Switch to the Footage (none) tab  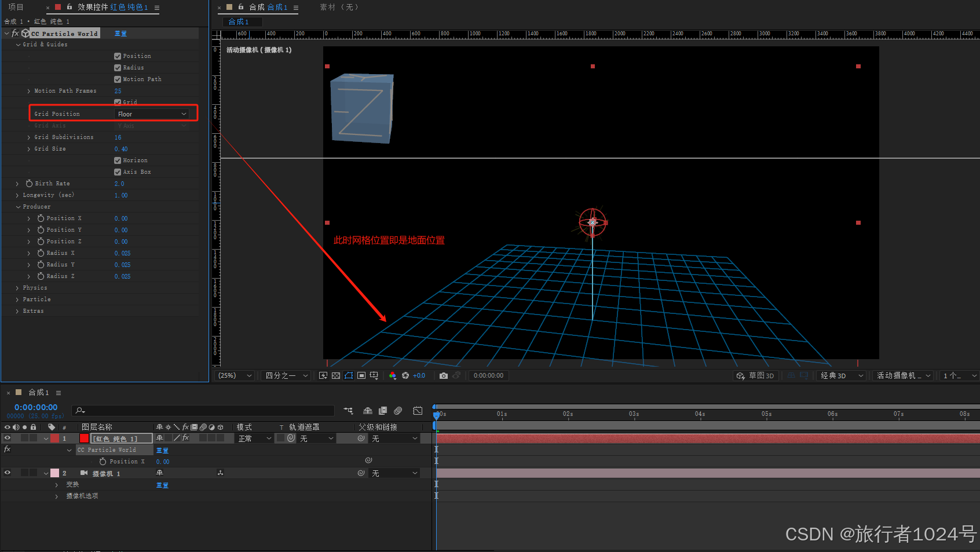point(339,7)
